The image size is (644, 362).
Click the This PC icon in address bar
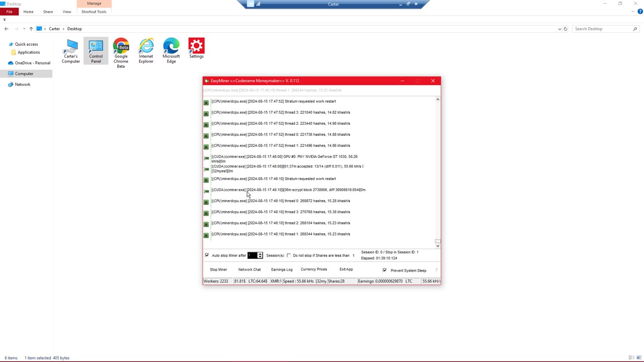(x=39, y=29)
